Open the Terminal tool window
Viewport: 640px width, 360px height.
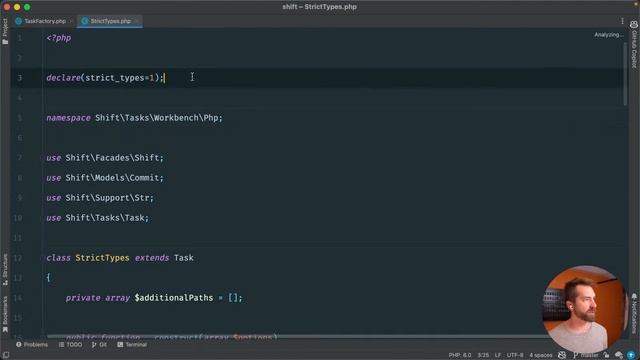pyautogui.click(x=132, y=345)
